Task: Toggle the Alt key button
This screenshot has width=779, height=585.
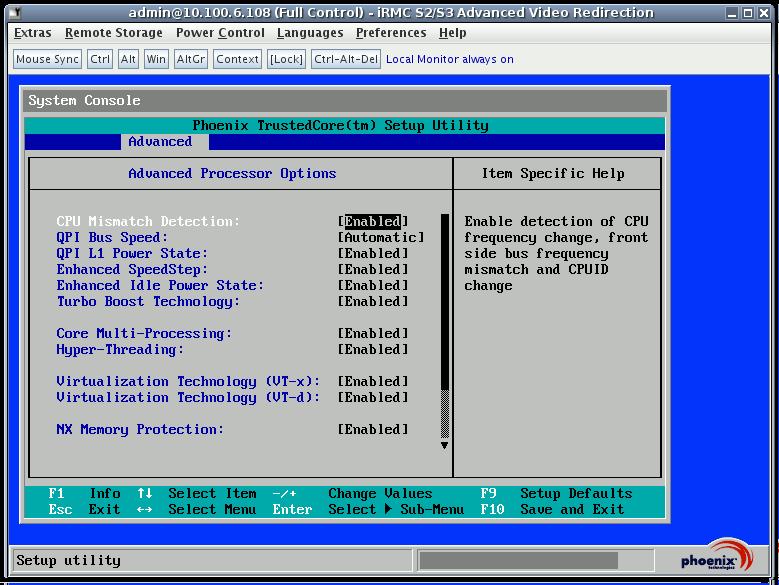Action: pos(128,59)
